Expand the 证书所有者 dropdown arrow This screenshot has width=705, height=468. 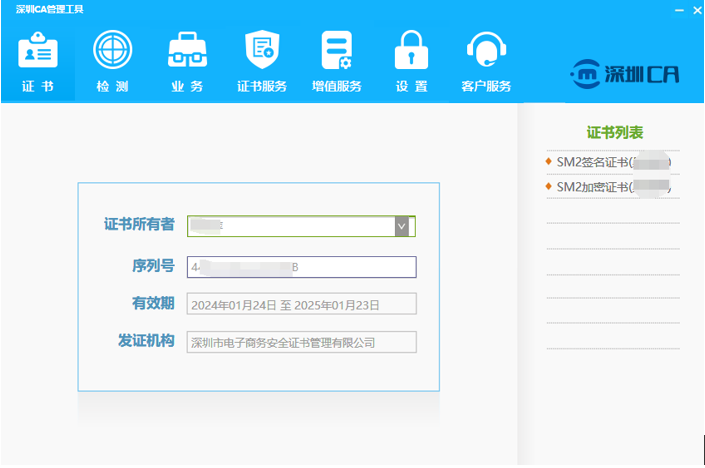[402, 227]
